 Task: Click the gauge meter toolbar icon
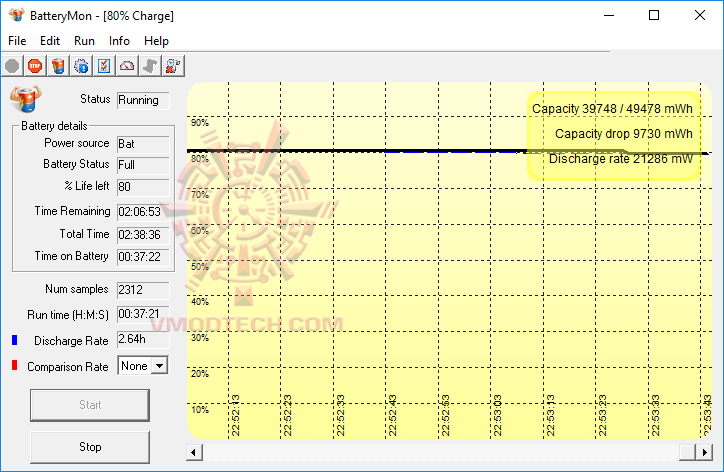pyautogui.click(x=127, y=66)
